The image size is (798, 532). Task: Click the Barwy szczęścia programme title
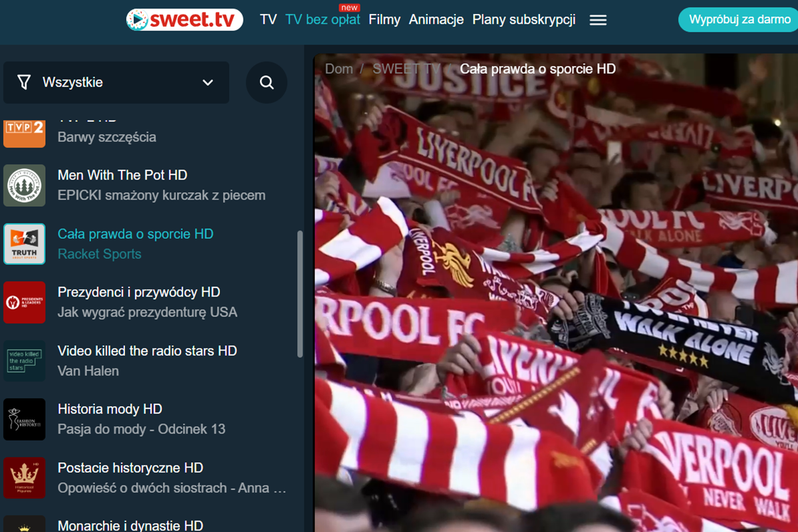coord(107,137)
